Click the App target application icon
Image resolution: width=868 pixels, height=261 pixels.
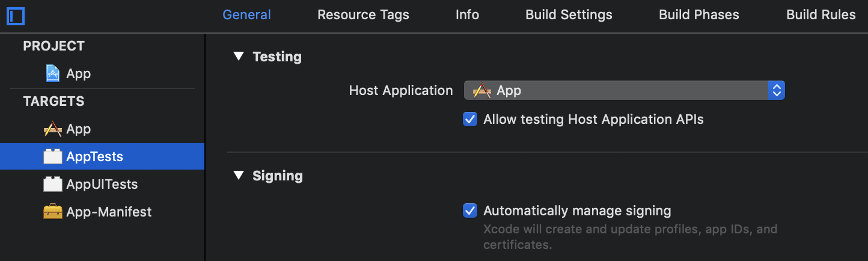click(x=53, y=129)
